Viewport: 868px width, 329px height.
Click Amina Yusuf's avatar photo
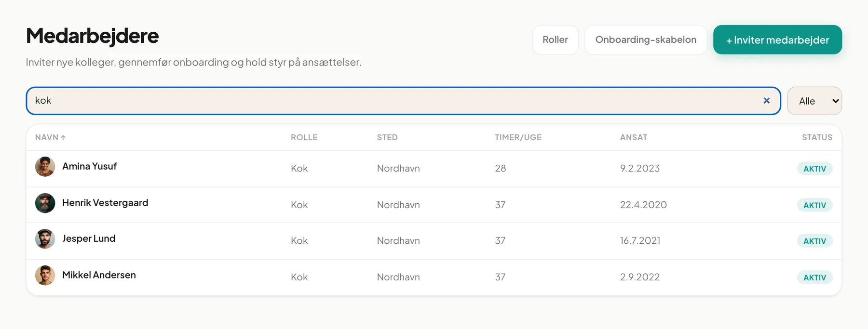point(45,167)
